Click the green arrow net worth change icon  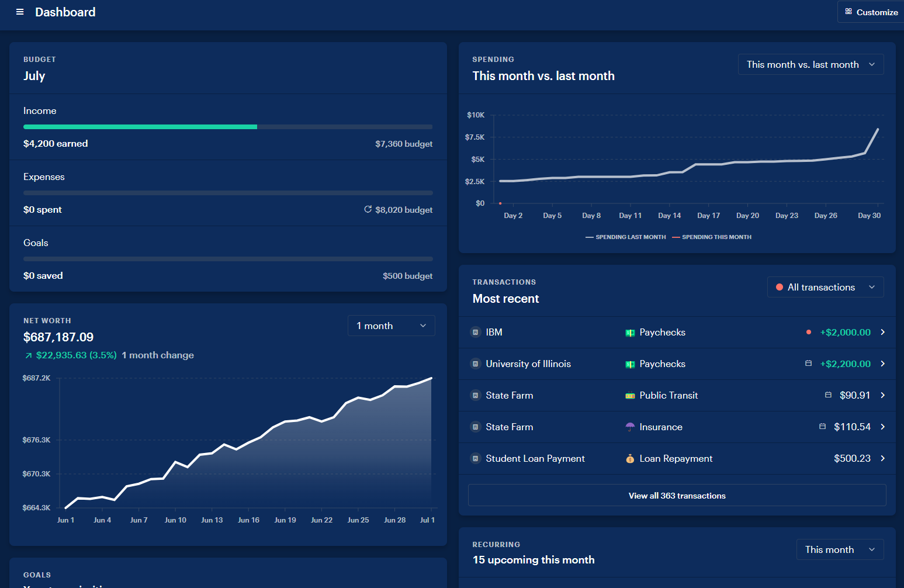click(28, 355)
